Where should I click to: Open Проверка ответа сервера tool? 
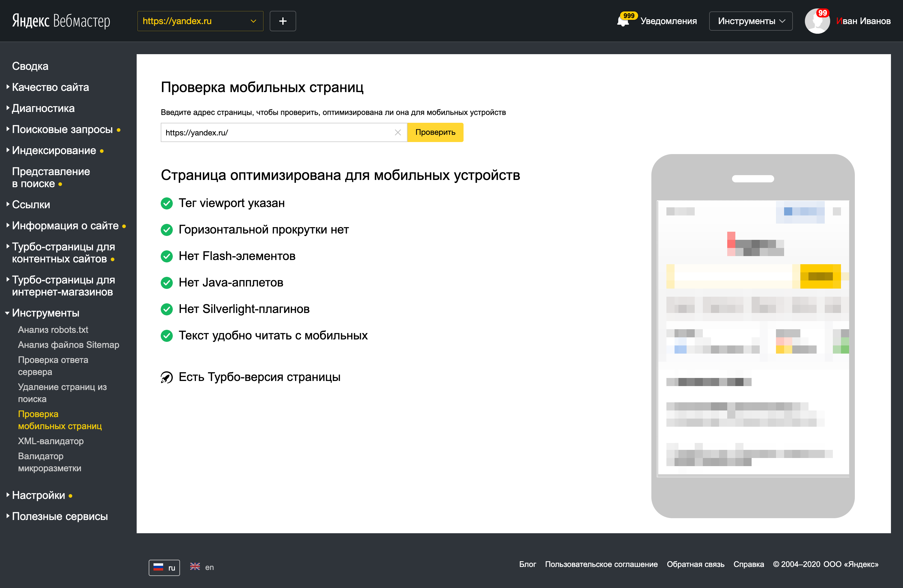(x=53, y=366)
